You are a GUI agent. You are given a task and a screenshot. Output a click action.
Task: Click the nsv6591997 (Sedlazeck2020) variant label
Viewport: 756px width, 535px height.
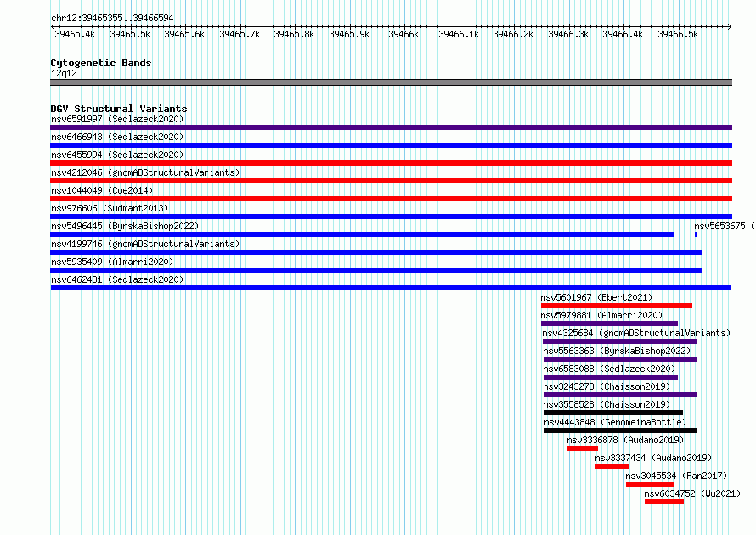click(x=117, y=119)
